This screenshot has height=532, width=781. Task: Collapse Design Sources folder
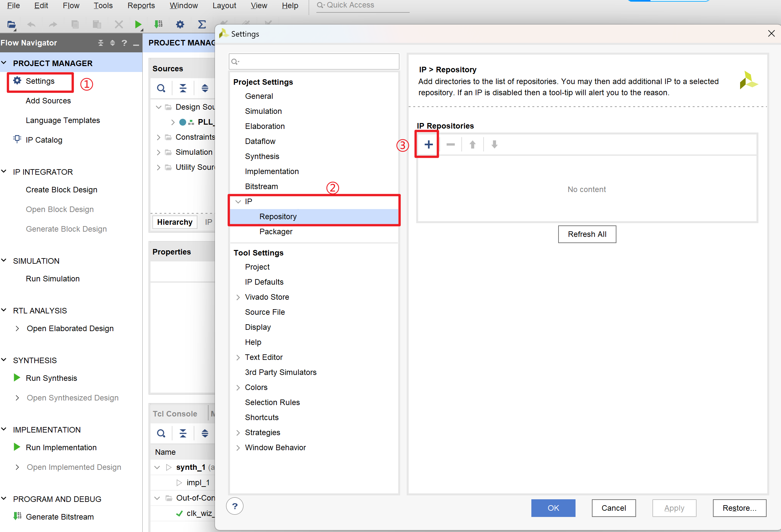[x=159, y=107]
